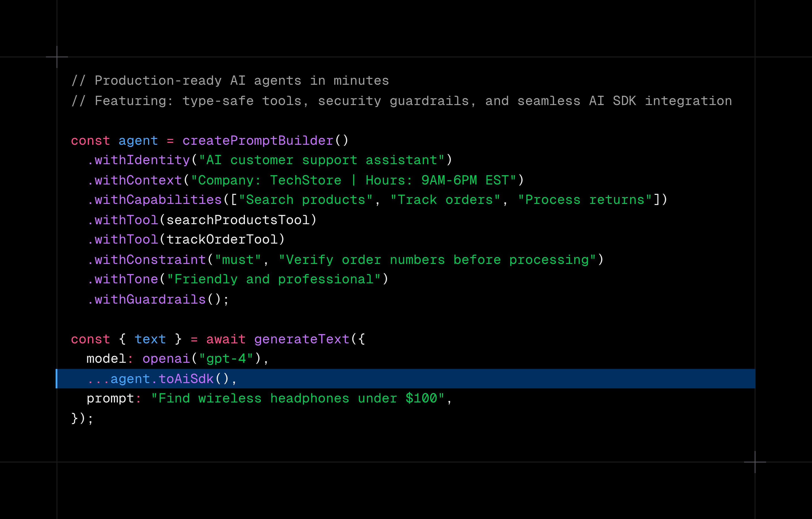This screenshot has height=519, width=812.
Task: Click the withContext method in the chain
Action: coord(135,180)
